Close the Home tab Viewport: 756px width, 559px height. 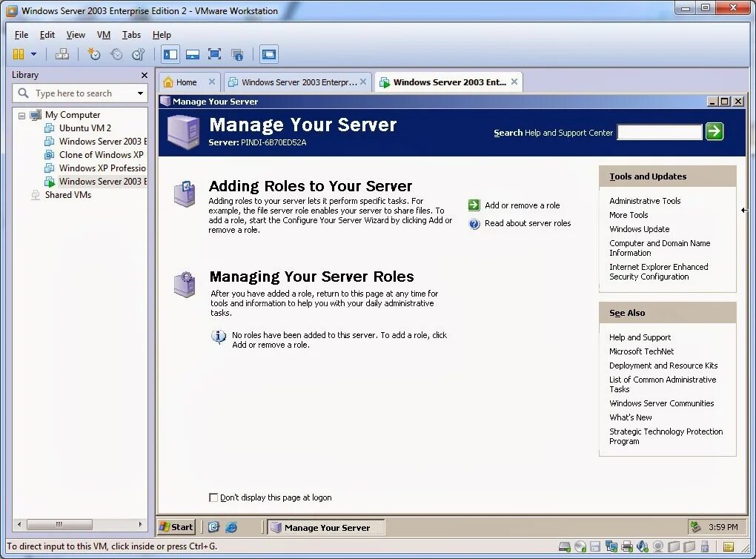tap(212, 82)
